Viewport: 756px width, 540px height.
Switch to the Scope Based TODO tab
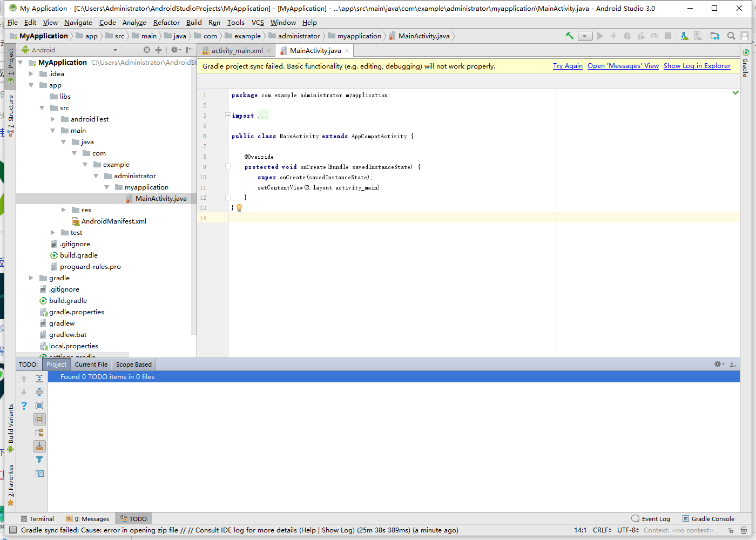point(134,364)
